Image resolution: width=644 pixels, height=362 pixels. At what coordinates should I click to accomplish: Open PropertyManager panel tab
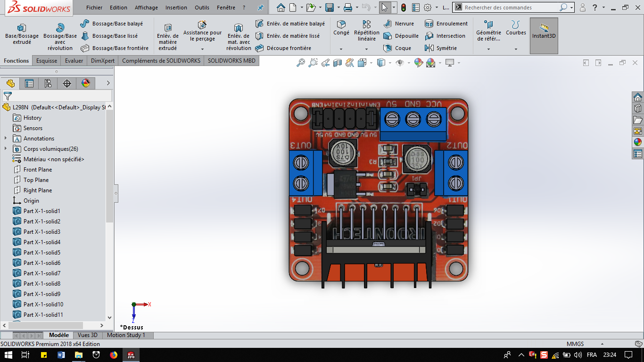(x=29, y=83)
